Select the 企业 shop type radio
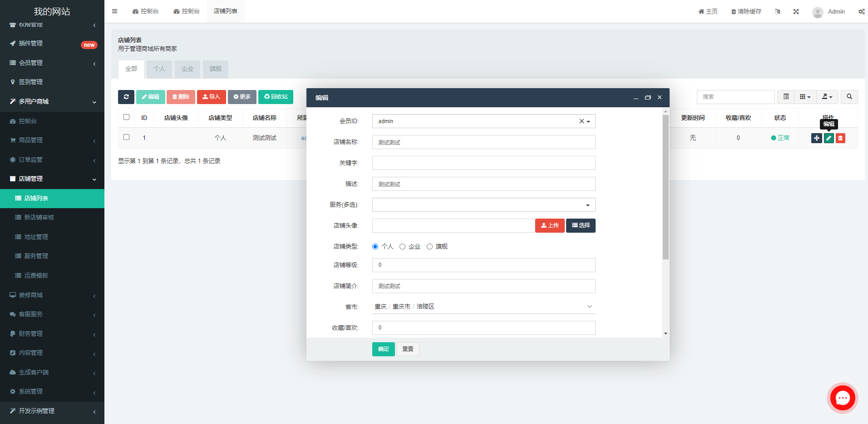 [x=402, y=247]
